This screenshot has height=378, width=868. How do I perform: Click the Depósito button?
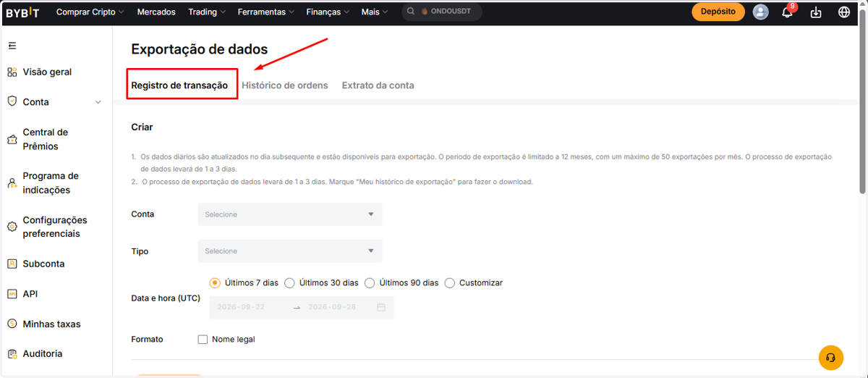[x=718, y=12]
